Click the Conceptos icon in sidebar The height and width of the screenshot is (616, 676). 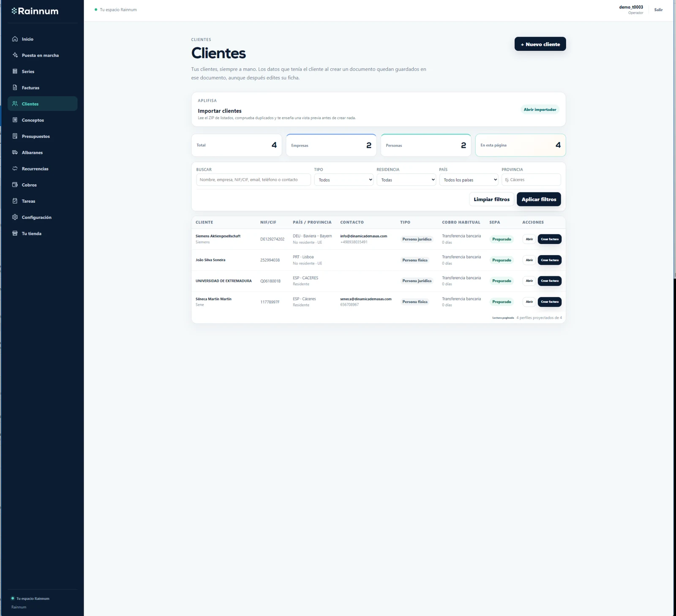pyautogui.click(x=15, y=120)
